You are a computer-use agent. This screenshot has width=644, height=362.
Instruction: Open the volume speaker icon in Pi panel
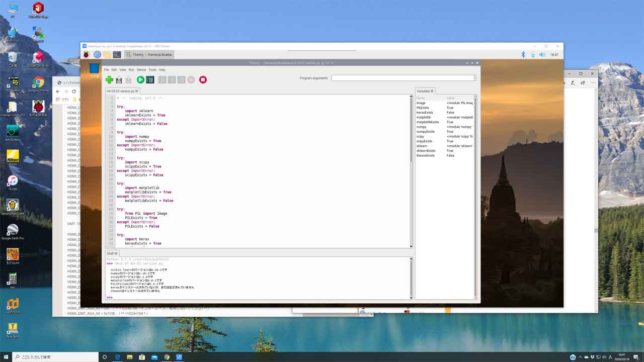(x=542, y=54)
